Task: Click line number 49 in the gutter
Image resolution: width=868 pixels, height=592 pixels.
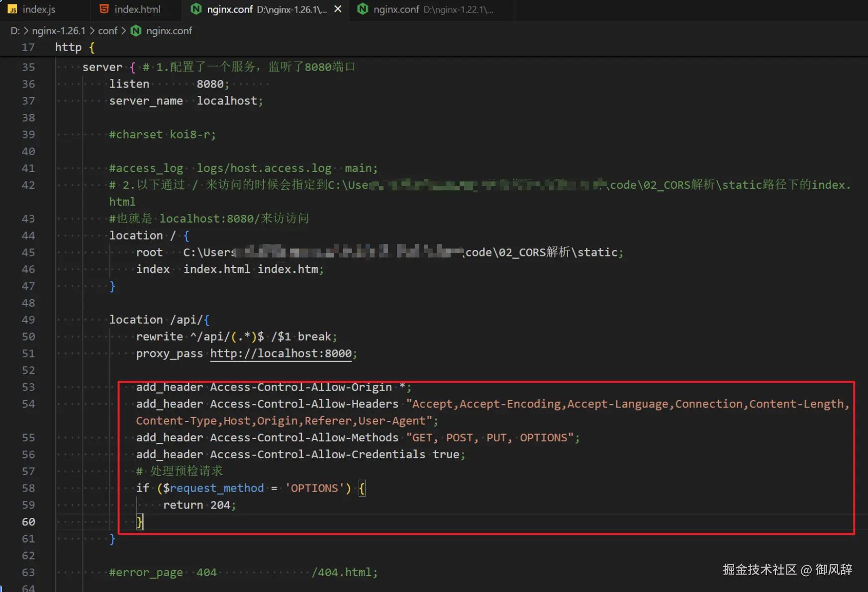Action: (x=28, y=320)
